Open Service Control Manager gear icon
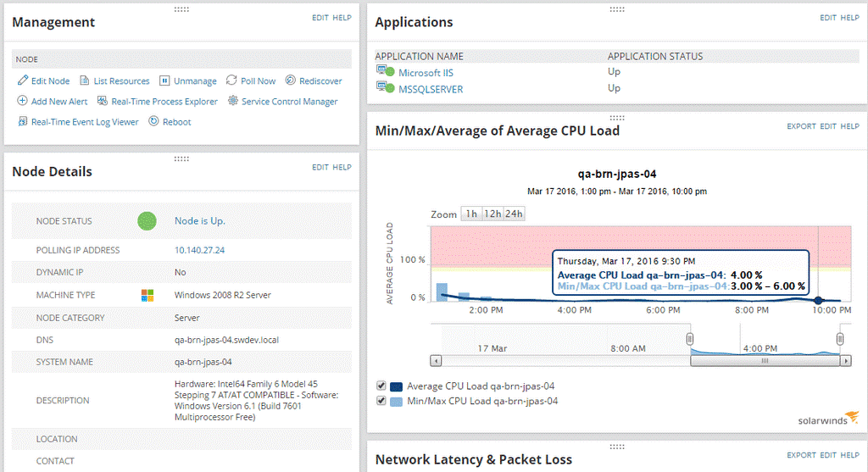 click(x=233, y=101)
